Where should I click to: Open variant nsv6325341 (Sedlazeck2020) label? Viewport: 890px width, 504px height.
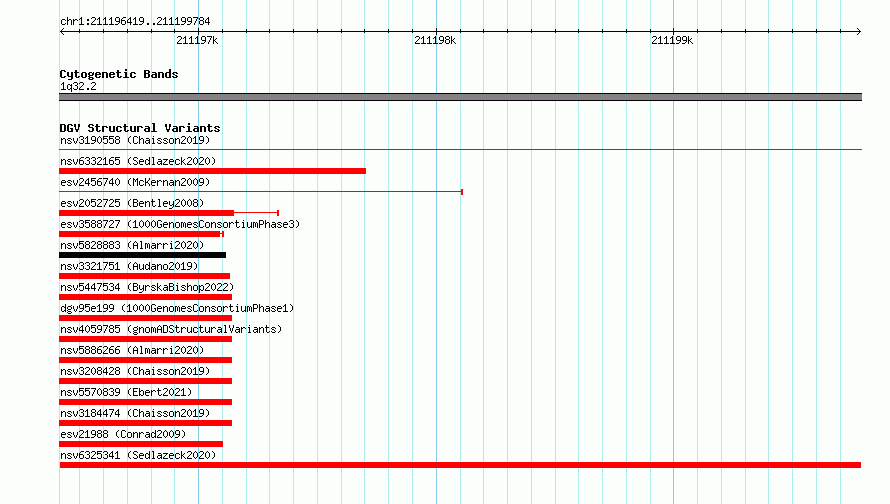138,455
